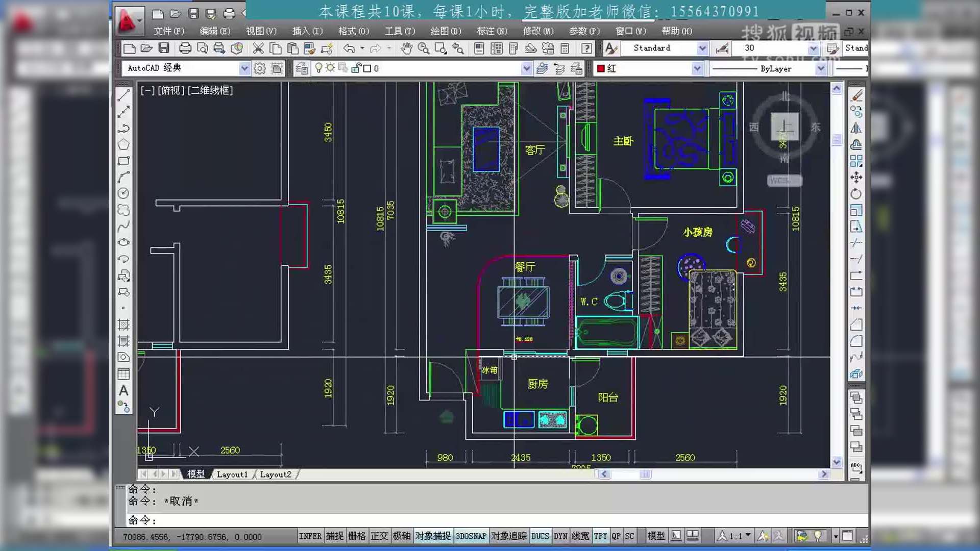Select the Erase modify tool
980x551 pixels.
(x=856, y=95)
